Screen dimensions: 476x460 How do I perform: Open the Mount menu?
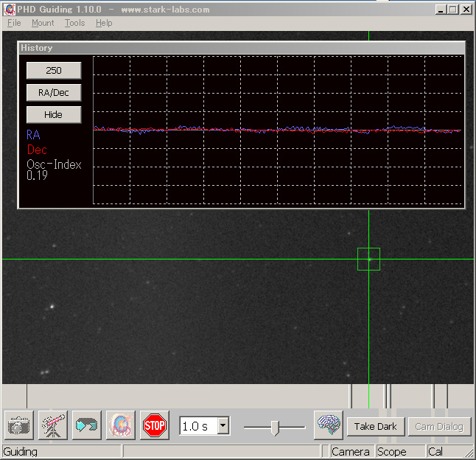coord(43,23)
